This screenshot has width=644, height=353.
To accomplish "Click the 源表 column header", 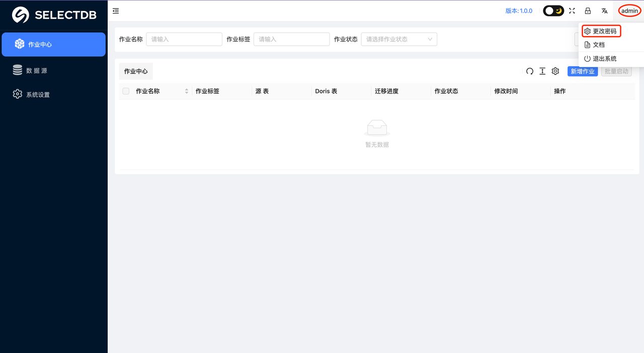I will (x=262, y=91).
